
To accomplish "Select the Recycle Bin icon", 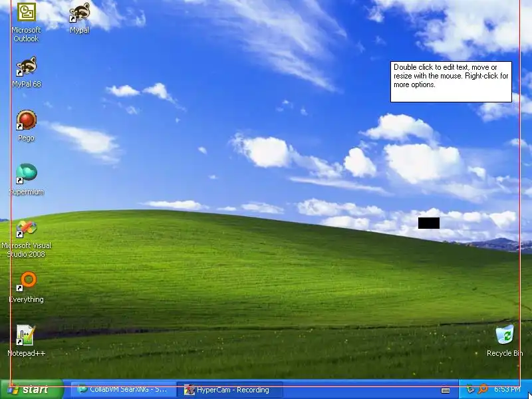I will [505, 334].
